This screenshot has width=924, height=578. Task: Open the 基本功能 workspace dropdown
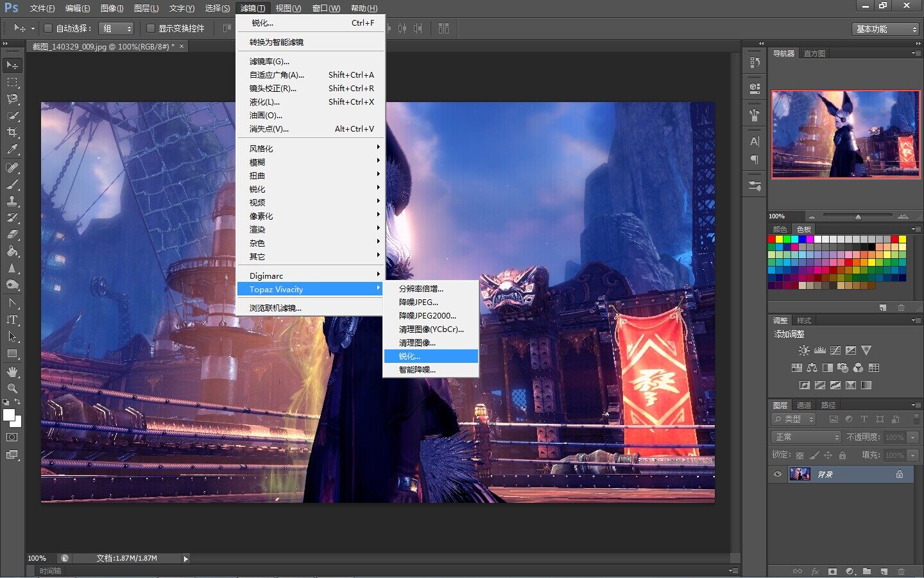point(886,30)
